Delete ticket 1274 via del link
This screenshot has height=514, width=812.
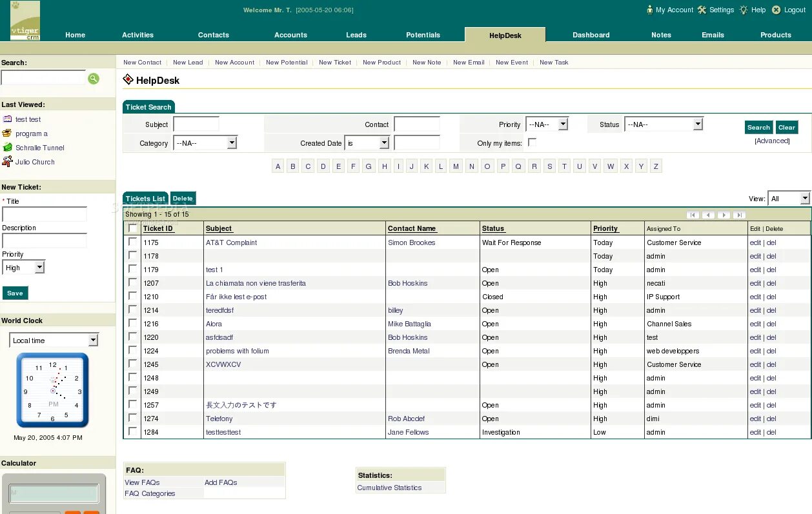click(x=771, y=419)
